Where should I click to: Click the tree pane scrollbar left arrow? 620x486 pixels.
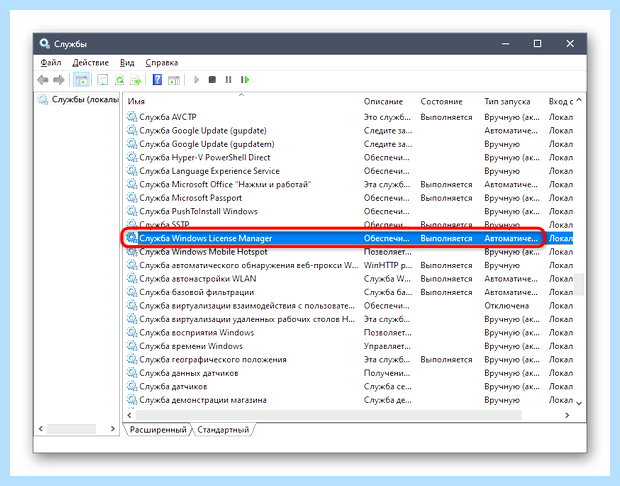(x=41, y=429)
